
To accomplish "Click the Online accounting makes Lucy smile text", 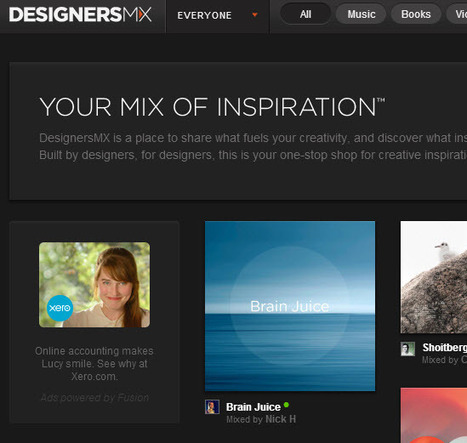I will click(94, 364).
